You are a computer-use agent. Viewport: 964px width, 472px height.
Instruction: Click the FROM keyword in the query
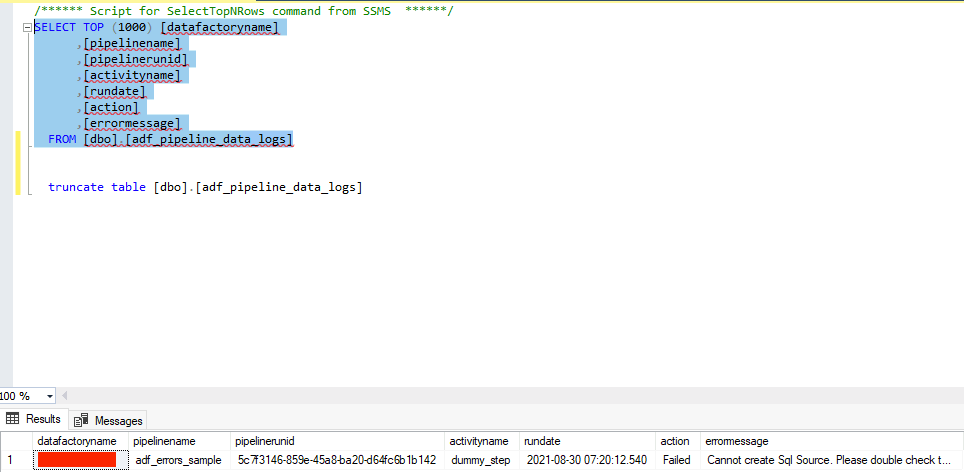click(x=62, y=139)
